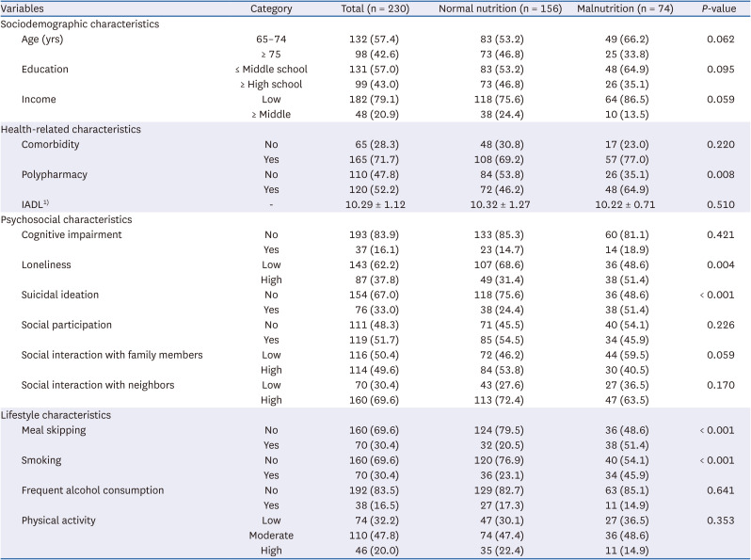Click the Malnutrition (n = 74) header
This screenshot has height=560, width=751.
618,8
